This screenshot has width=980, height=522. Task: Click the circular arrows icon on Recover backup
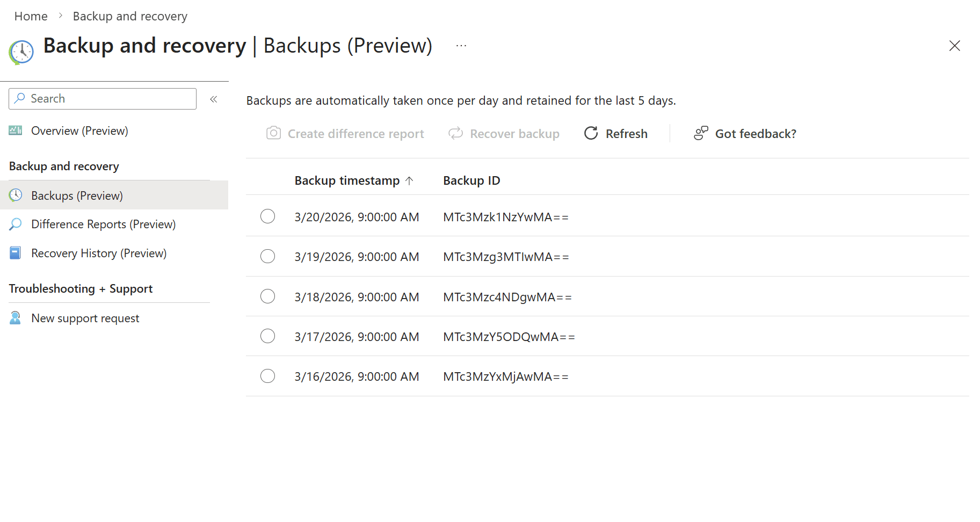(455, 133)
